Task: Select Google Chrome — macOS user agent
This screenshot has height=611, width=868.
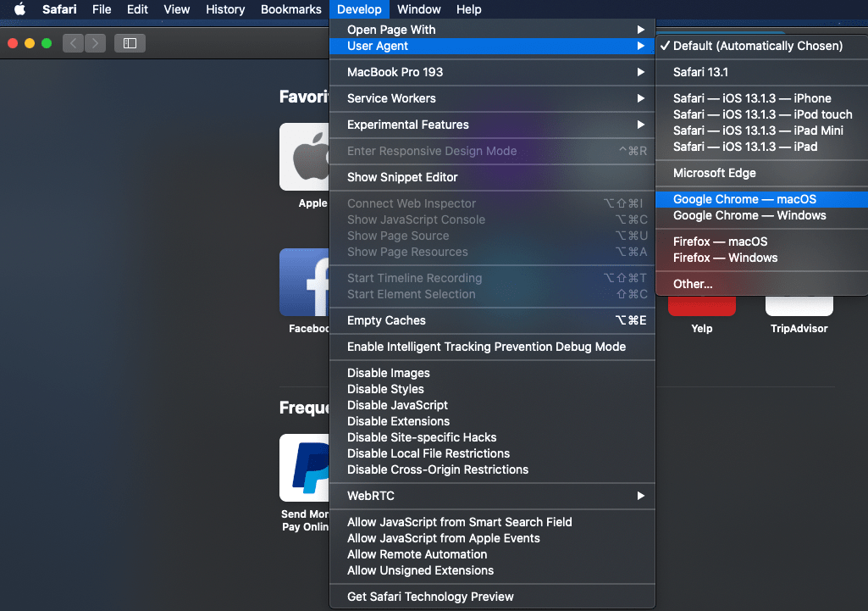Action: (761, 199)
